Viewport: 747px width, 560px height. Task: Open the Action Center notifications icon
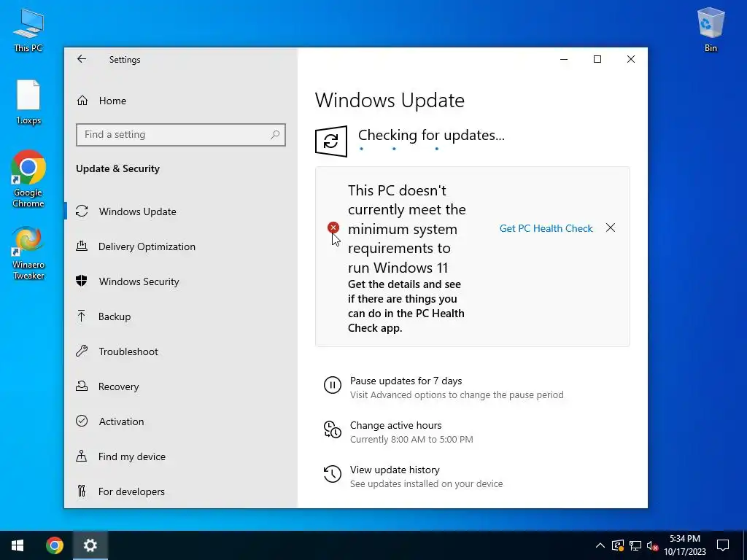pos(723,545)
